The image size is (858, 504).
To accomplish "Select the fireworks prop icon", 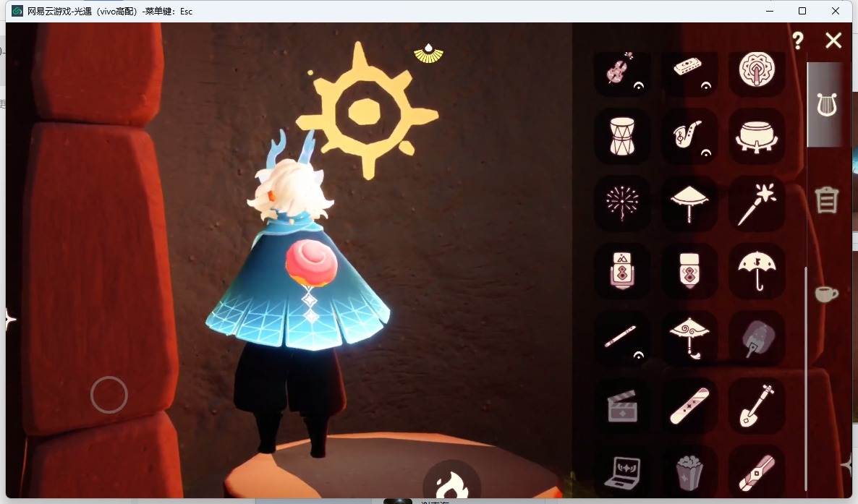I will pyautogui.click(x=622, y=204).
